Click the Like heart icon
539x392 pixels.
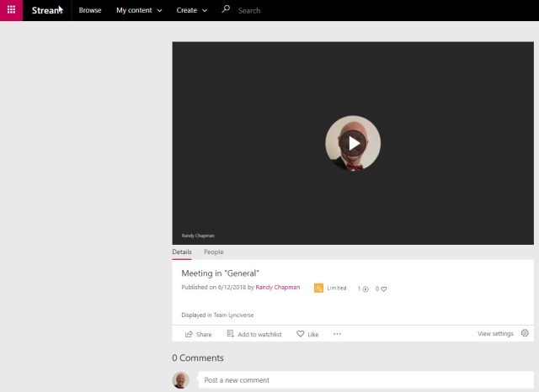point(301,334)
